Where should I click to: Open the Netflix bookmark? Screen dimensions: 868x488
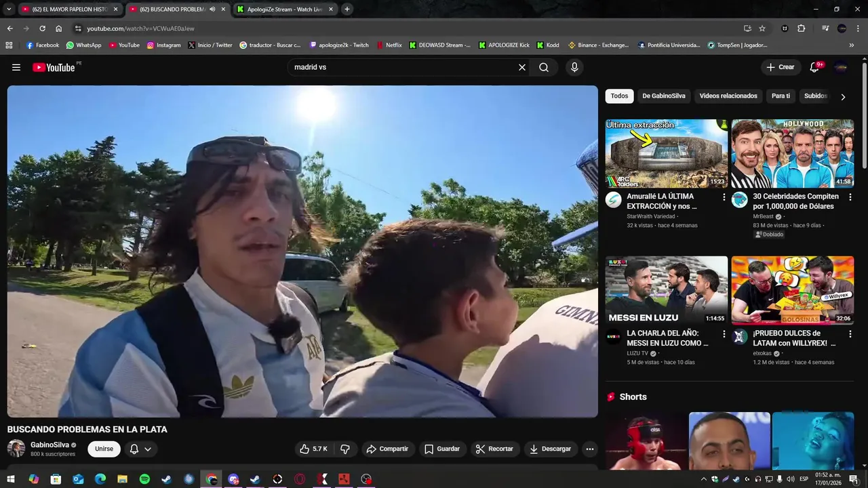389,45
